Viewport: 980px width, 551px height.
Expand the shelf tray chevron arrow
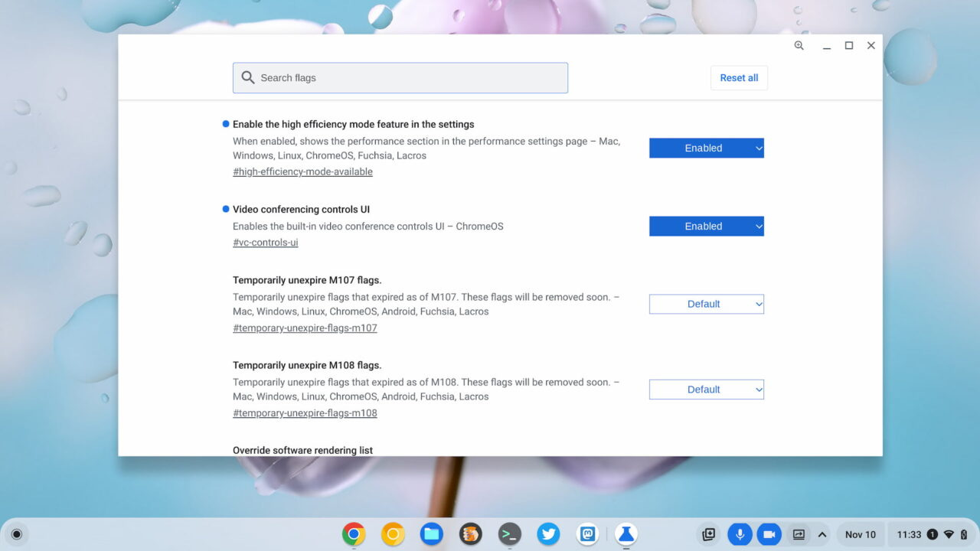click(x=822, y=534)
